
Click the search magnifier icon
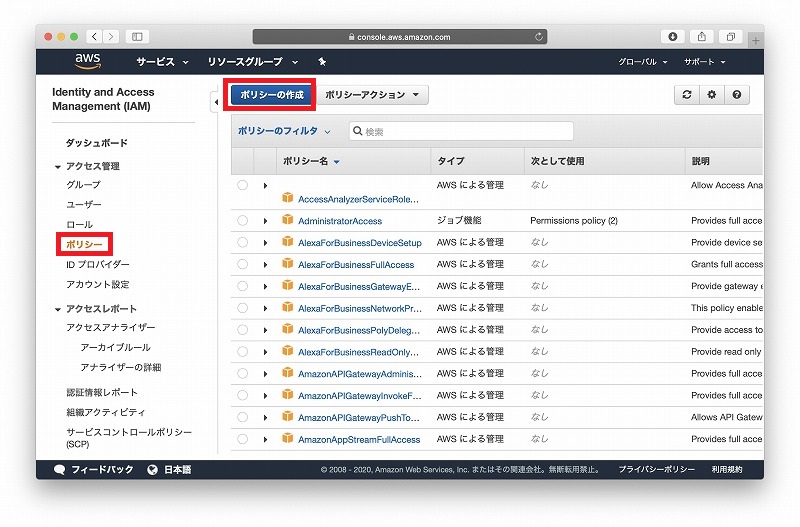click(x=358, y=131)
